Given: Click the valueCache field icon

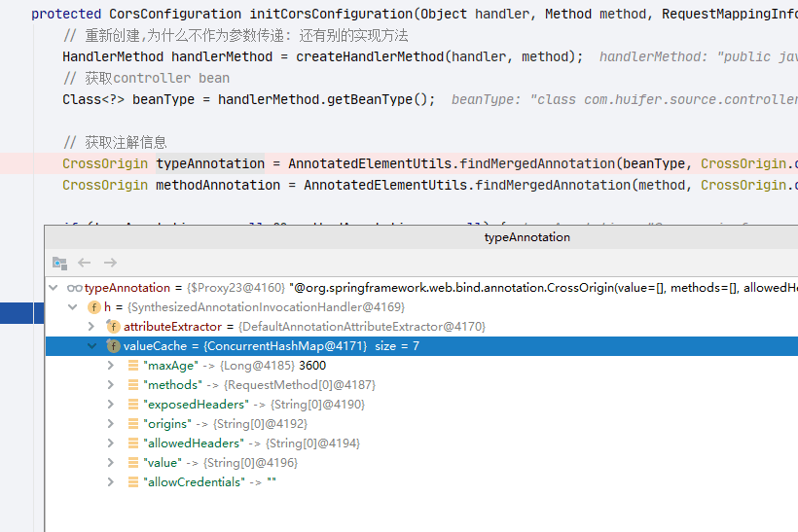Looking at the screenshot, I should coord(113,346).
